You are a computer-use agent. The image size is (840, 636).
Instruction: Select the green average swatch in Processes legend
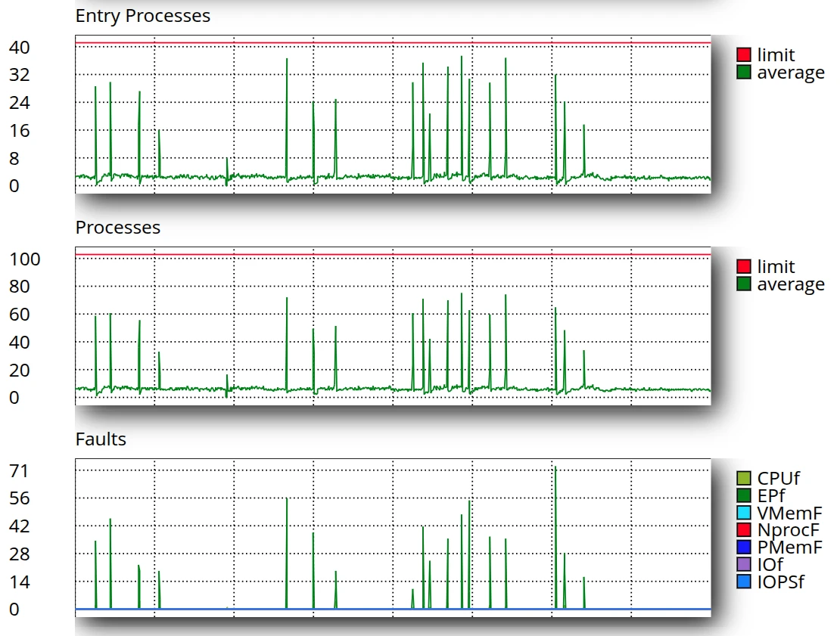(743, 284)
